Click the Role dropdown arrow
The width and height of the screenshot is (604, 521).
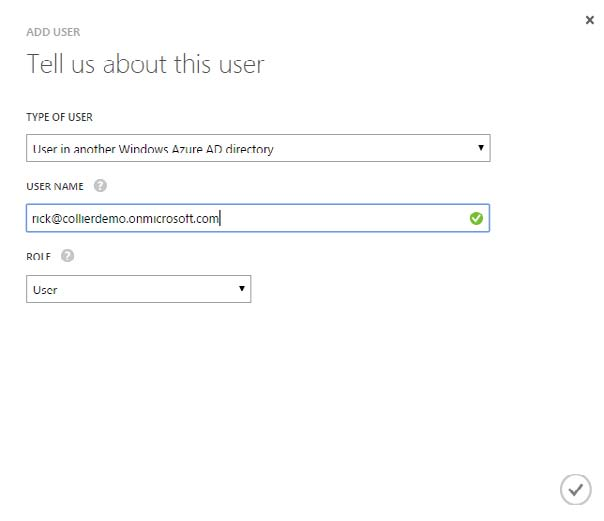click(x=242, y=289)
